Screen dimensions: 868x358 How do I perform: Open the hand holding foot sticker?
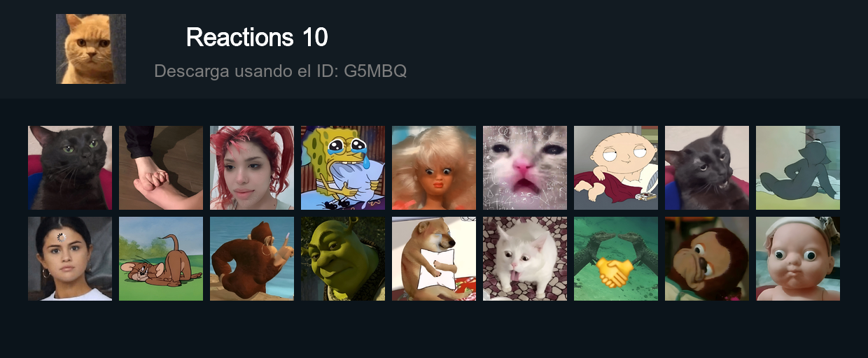tap(161, 168)
